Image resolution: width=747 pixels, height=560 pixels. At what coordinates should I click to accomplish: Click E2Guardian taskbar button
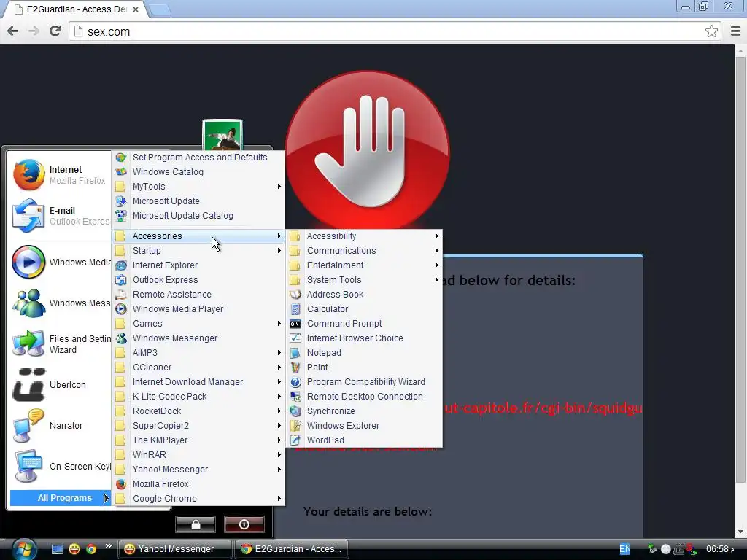coord(292,549)
